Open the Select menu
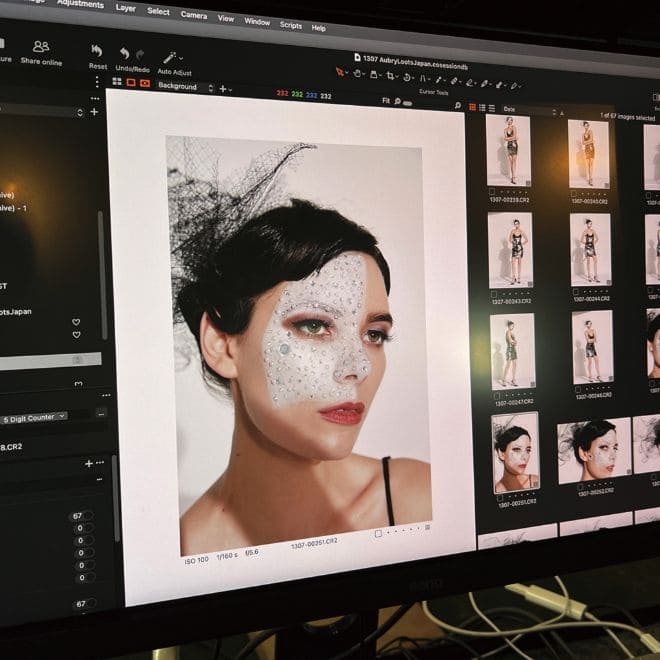 coord(158,11)
